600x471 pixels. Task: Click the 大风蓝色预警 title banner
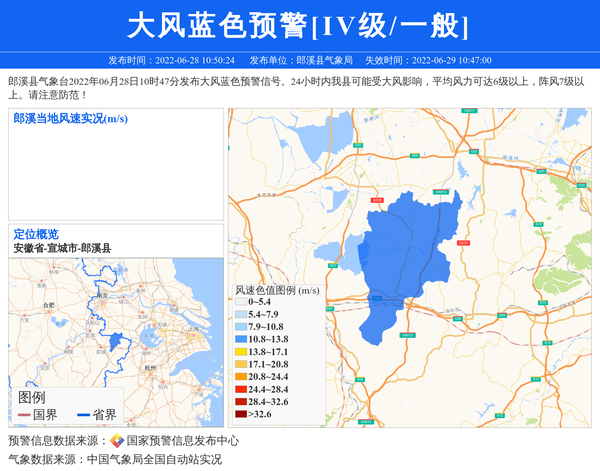[x=299, y=26]
